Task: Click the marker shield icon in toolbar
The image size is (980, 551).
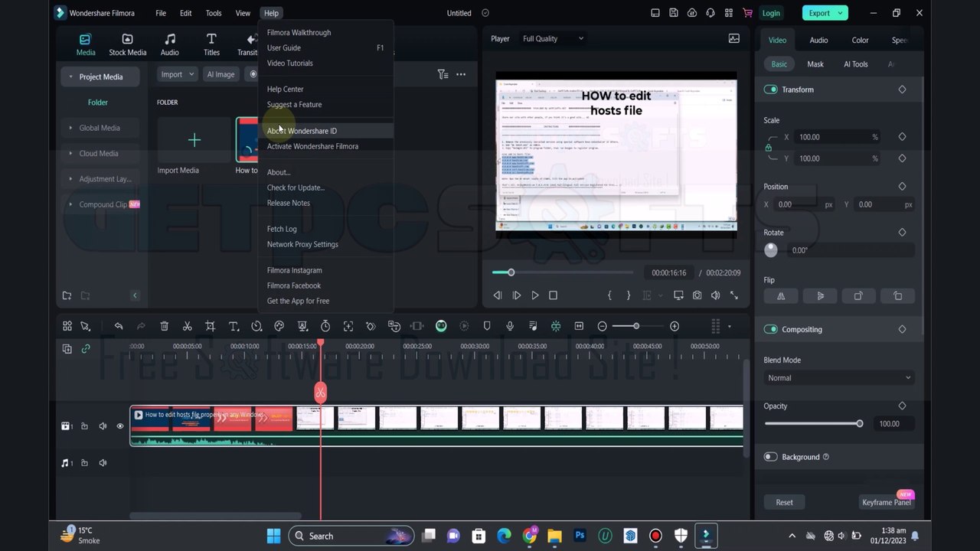Action: (x=487, y=326)
